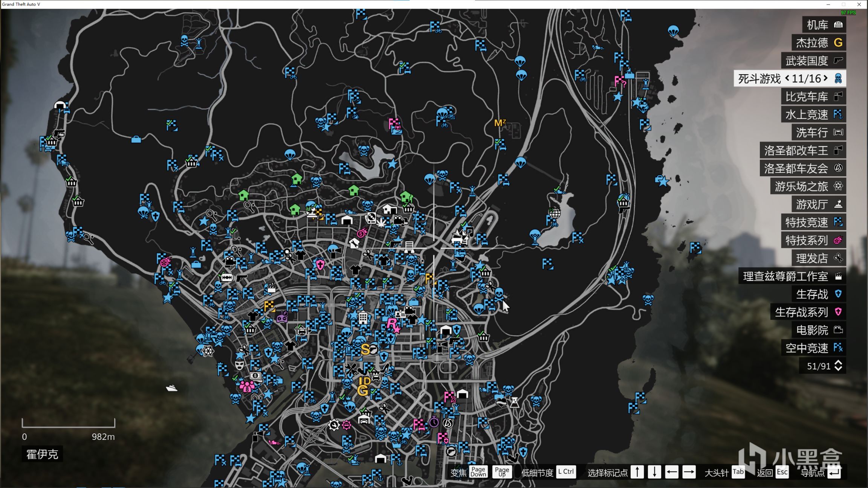Click the Tab 大头针 key
868x488 pixels.
click(738, 472)
